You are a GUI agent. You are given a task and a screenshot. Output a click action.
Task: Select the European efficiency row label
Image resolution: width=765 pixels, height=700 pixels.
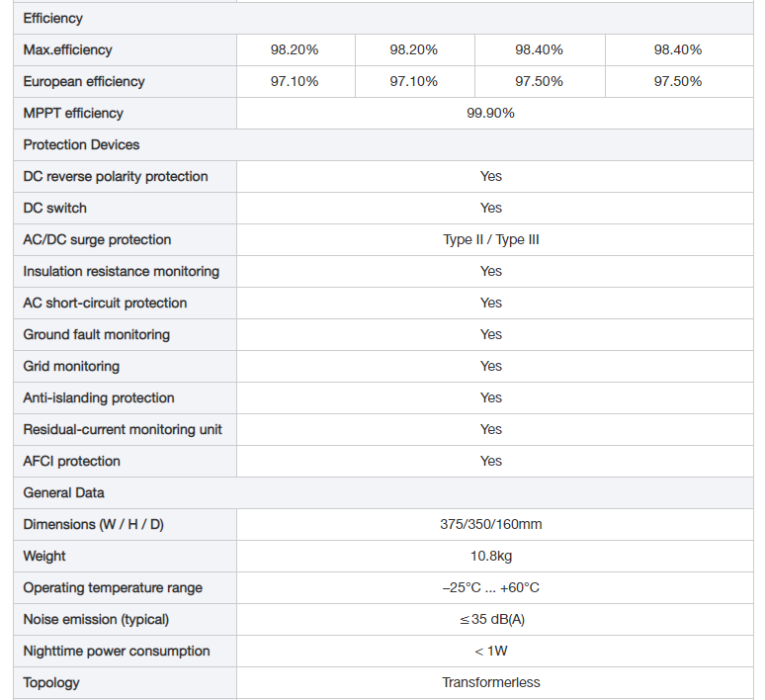84,81
